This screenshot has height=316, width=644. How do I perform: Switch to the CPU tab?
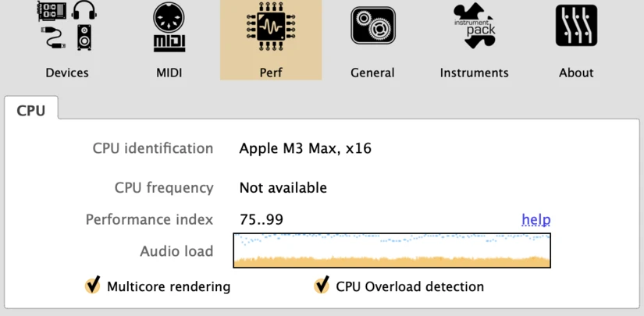tap(31, 110)
